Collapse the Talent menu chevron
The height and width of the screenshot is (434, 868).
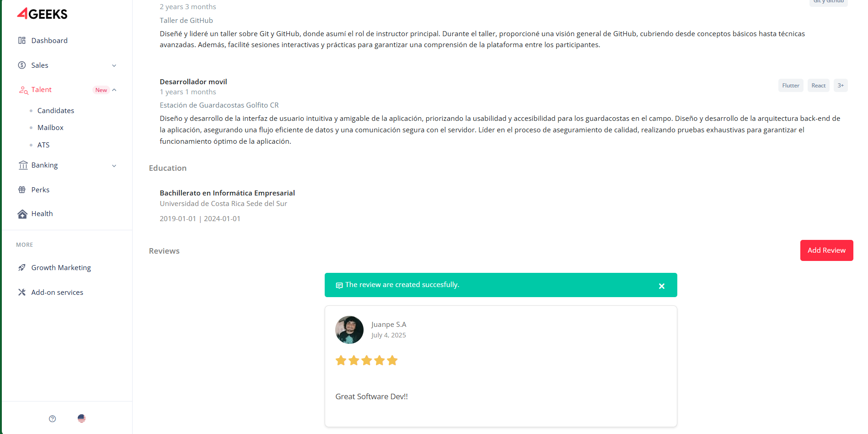tap(114, 90)
